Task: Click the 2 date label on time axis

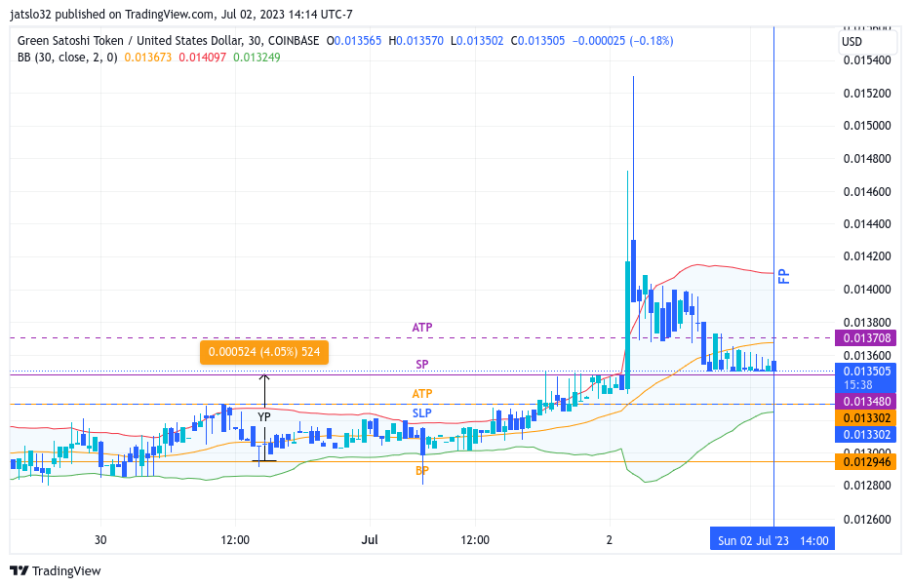Action: point(610,540)
